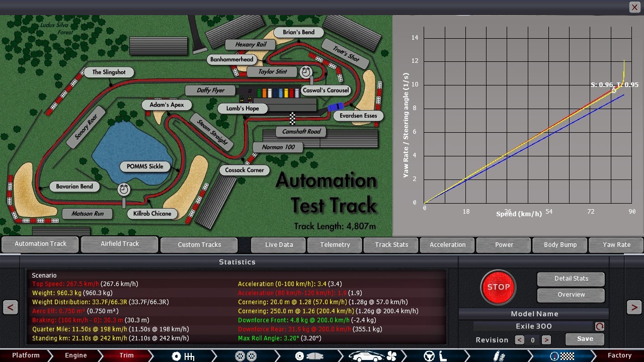Open the aerodynamics and cooling section icon
644x362 pixels.
373,356
